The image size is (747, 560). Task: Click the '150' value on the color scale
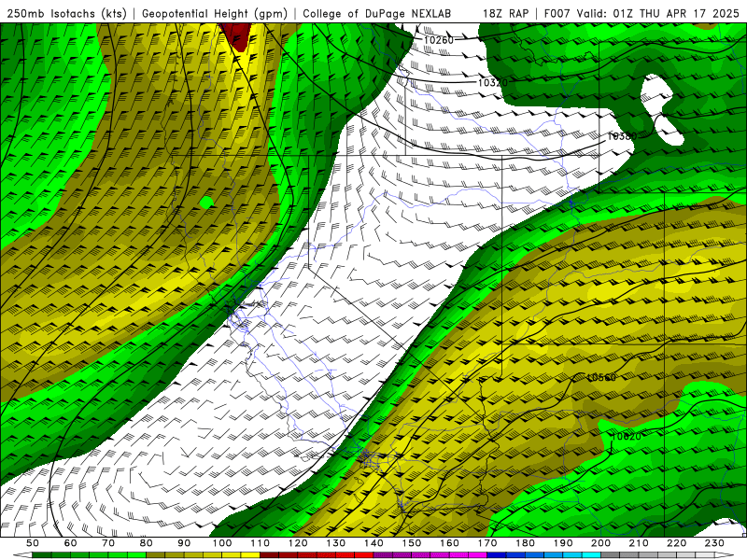[x=412, y=543]
